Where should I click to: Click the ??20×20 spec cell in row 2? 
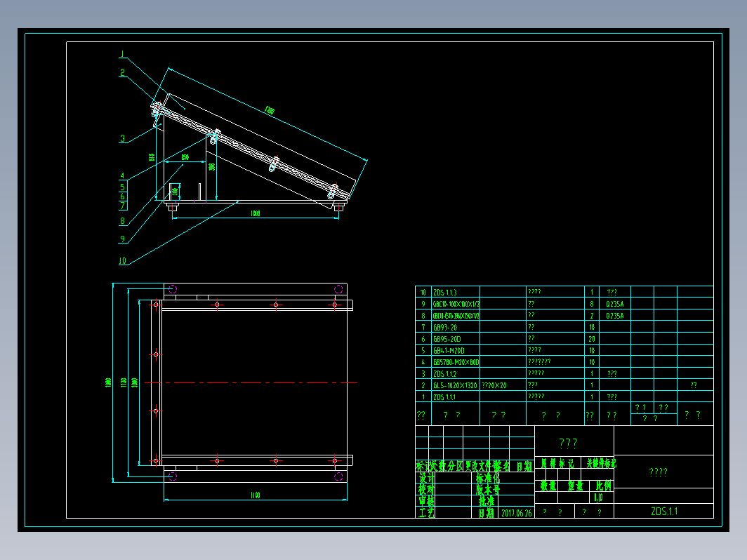tap(494, 385)
